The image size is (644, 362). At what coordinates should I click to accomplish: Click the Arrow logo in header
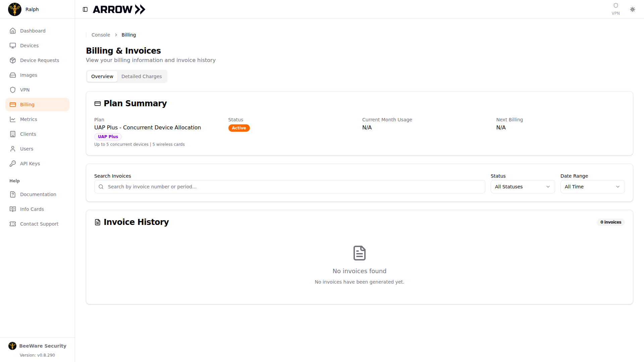[119, 9]
